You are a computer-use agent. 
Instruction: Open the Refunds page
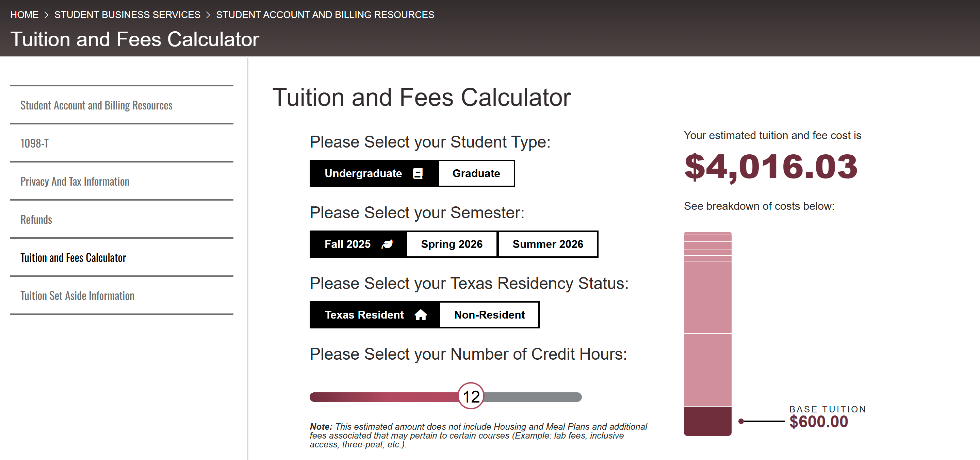36,219
